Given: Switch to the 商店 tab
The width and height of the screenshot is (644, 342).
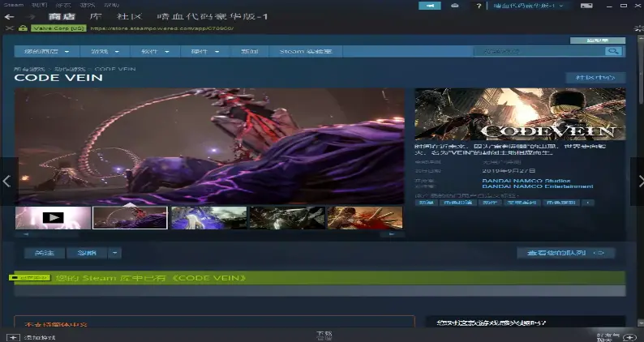Looking at the screenshot, I should click(62, 16).
